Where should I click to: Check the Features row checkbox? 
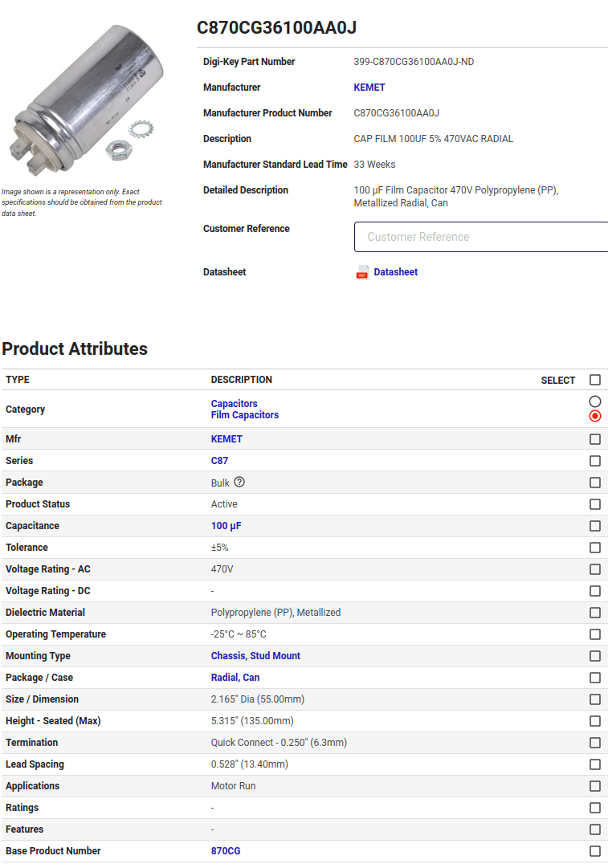click(x=595, y=829)
